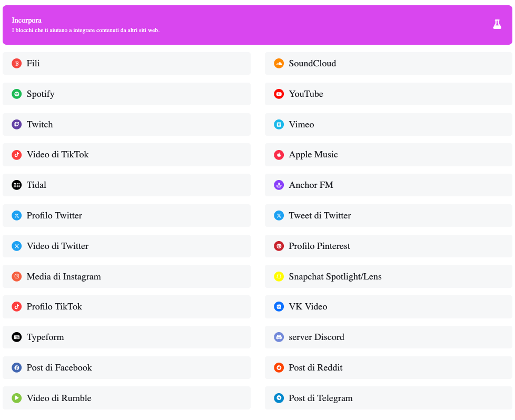Image resolution: width=515 pixels, height=420 pixels.
Task: Click the orange SoundCloud icon
Action: (x=279, y=64)
